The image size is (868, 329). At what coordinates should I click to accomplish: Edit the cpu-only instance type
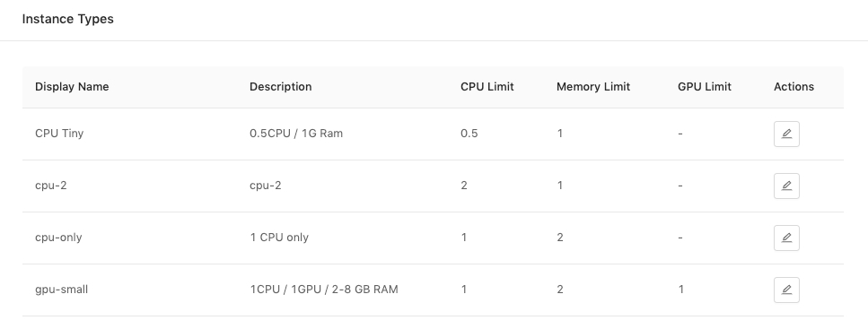tap(786, 238)
